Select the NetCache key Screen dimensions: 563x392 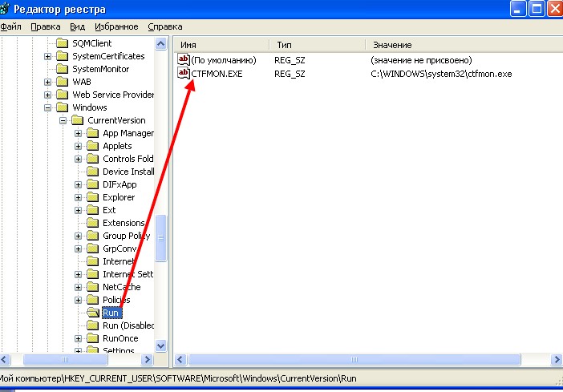tap(121, 288)
